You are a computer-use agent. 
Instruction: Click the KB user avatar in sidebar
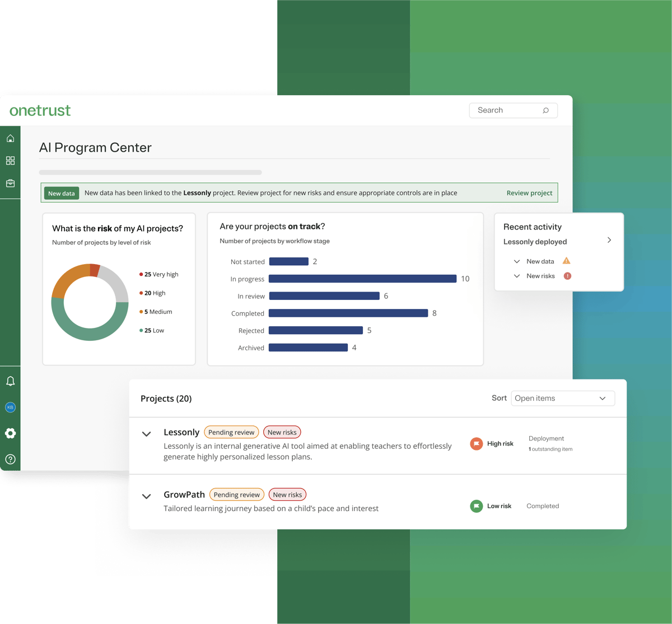[x=10, y=407]
